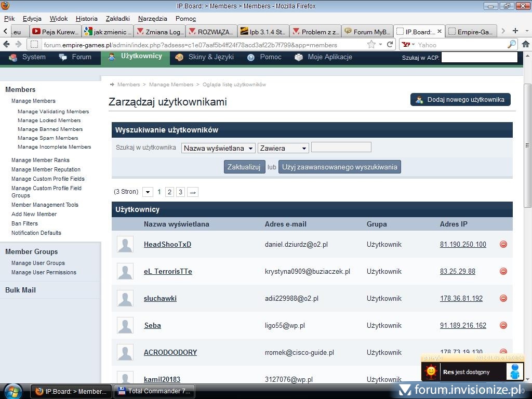Screen dimensions: 532x399
Task: Open the Nazwa wyświetlana dropdown
Action: click(218, 148)
